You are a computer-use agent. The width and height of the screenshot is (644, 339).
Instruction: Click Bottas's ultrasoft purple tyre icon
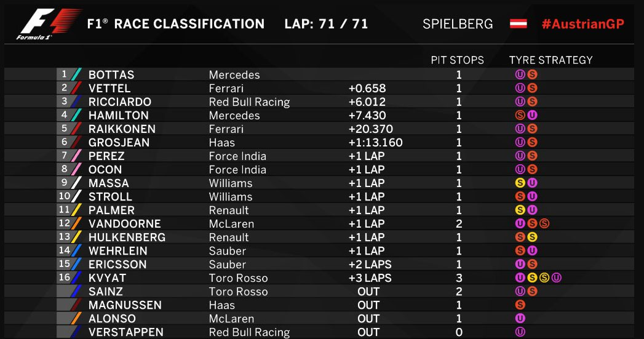pos(520,74)
